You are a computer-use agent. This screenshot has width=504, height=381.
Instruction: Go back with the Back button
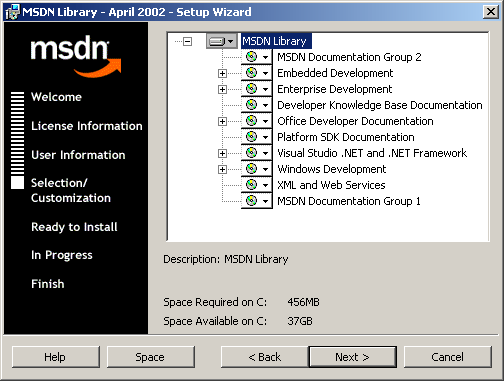pos(265,357)
